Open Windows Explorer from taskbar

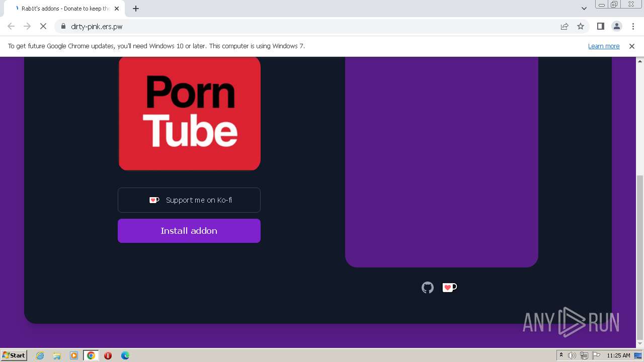point(57,355)
